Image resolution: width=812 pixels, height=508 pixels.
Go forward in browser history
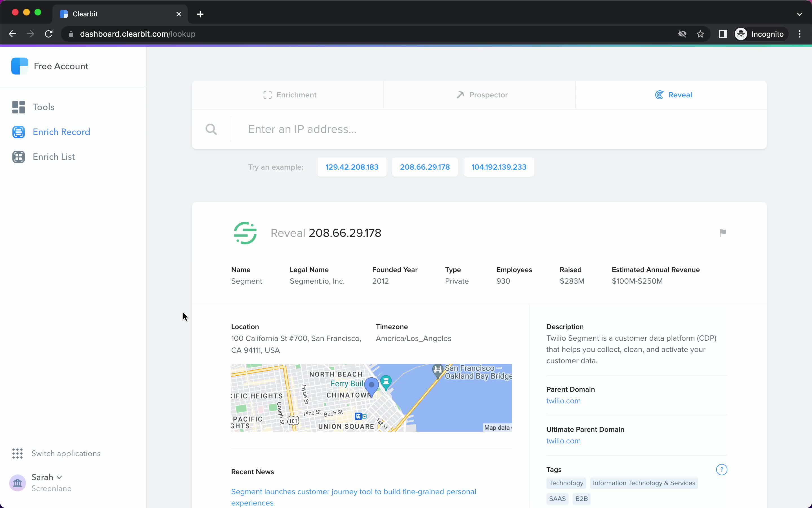coord(30,34)
